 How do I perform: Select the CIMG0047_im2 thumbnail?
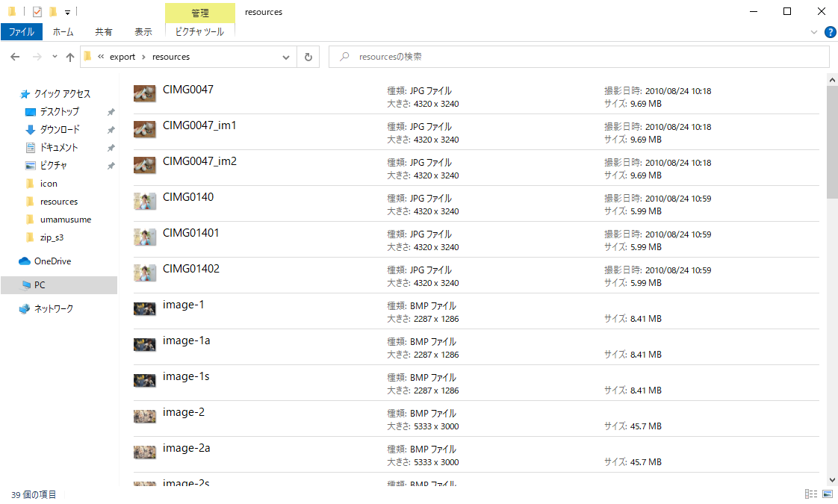145,165
